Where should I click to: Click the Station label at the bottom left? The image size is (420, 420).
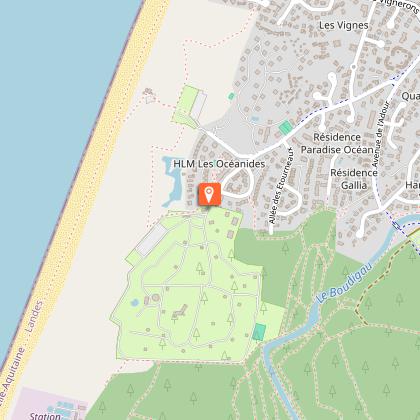[x=45, y=416]
